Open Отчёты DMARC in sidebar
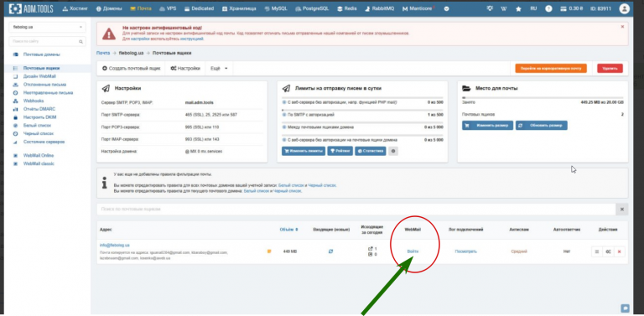The width and height of the screenshot is (644, 316). [x=39, y=109]
